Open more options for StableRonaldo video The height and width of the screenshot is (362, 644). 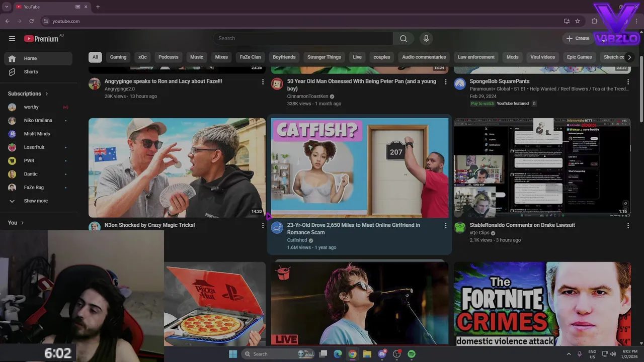tap(628, 226)
